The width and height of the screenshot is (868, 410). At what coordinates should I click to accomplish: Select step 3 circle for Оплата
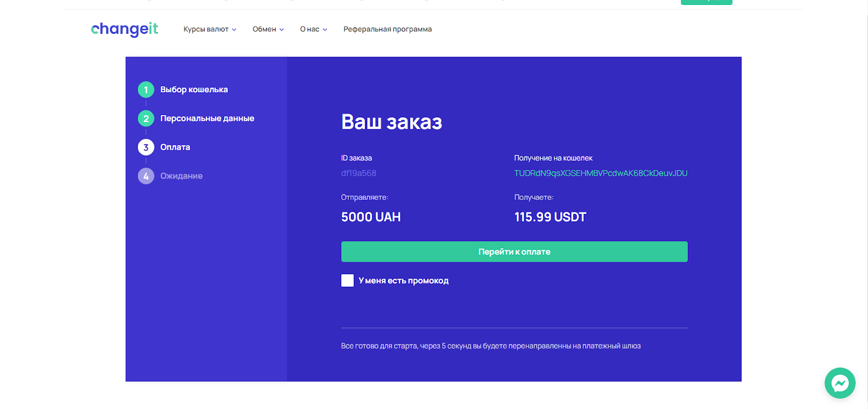click(x=146, y=147)
